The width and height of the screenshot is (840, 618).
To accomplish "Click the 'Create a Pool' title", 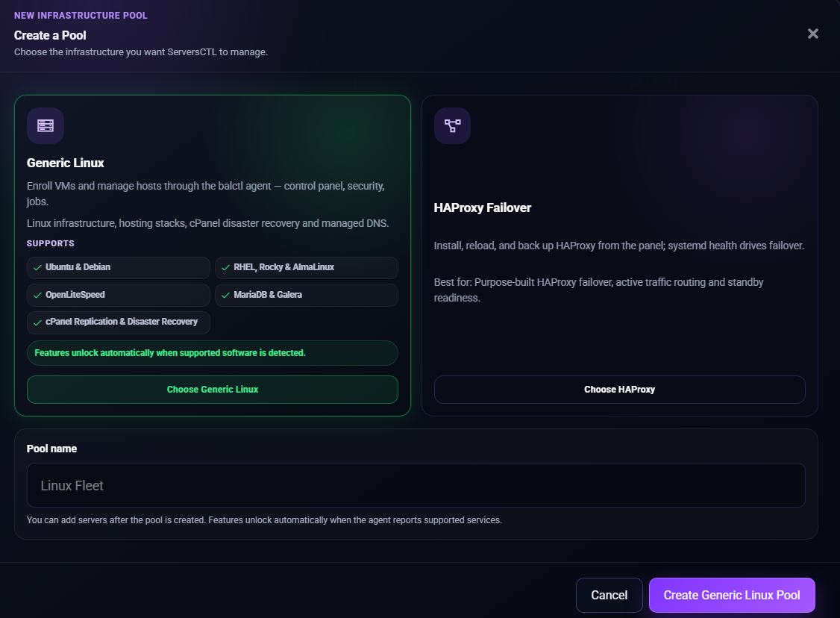I will tap(50, 35).
